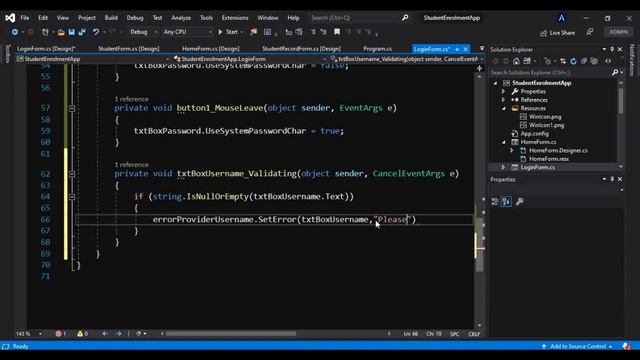Collapse the button1_MouseLeave method outline
The image size is (640, 360).
(x=72, y=108)
